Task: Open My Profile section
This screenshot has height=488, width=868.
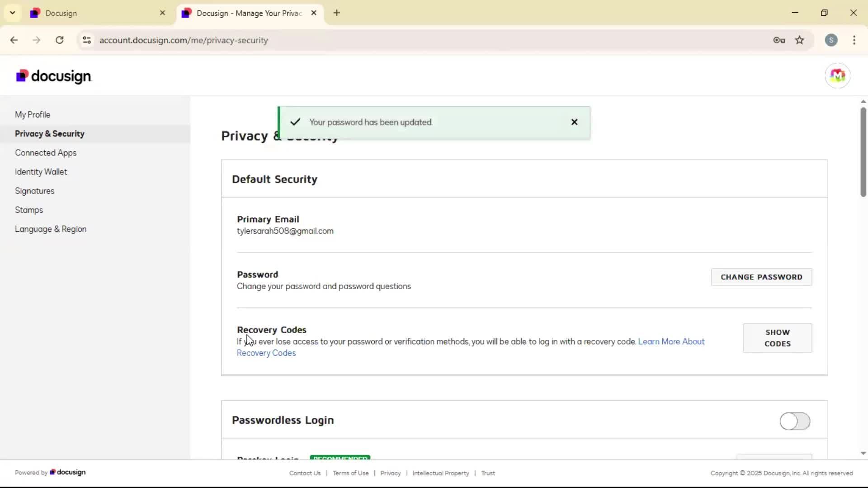Action: point(33,115)
